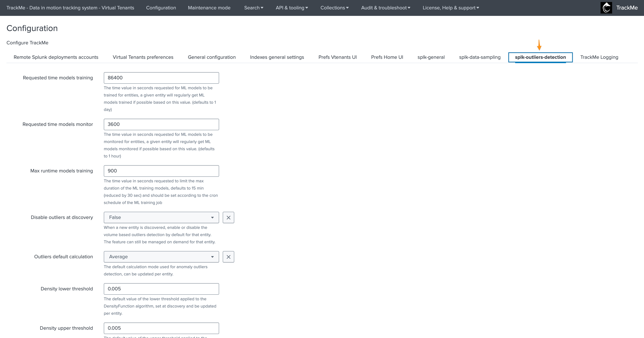Screen dimensions: 644x338
Task: Focus the Density lower threshold input
Action: click(x=161, y=289)
